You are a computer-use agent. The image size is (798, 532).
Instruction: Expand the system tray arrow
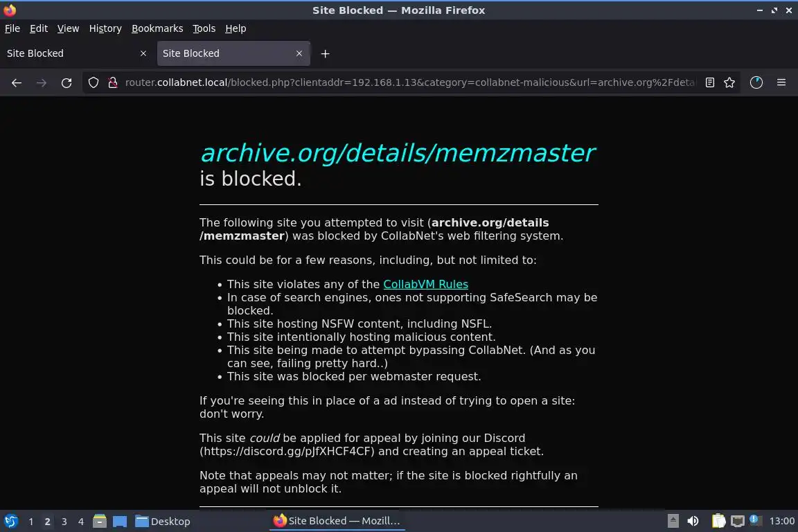[x=673, y=521]
